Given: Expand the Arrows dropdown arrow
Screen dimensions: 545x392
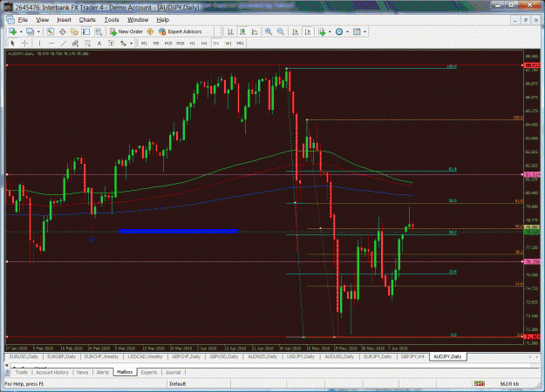Looking at the screenshot, I should (x=132, y=44).
